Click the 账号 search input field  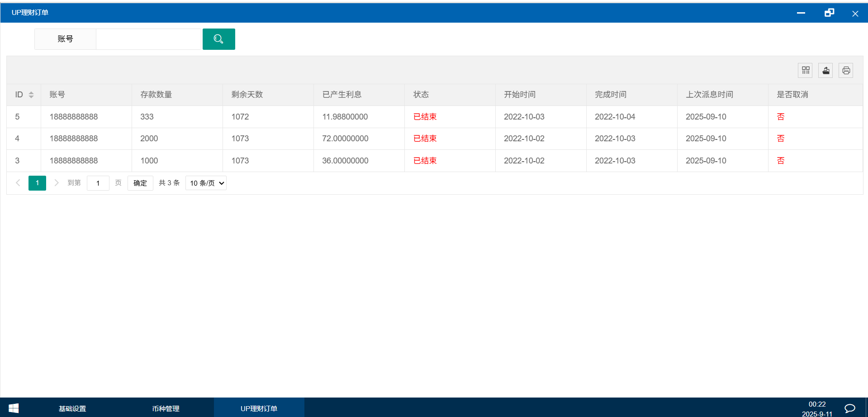(148, 39)
